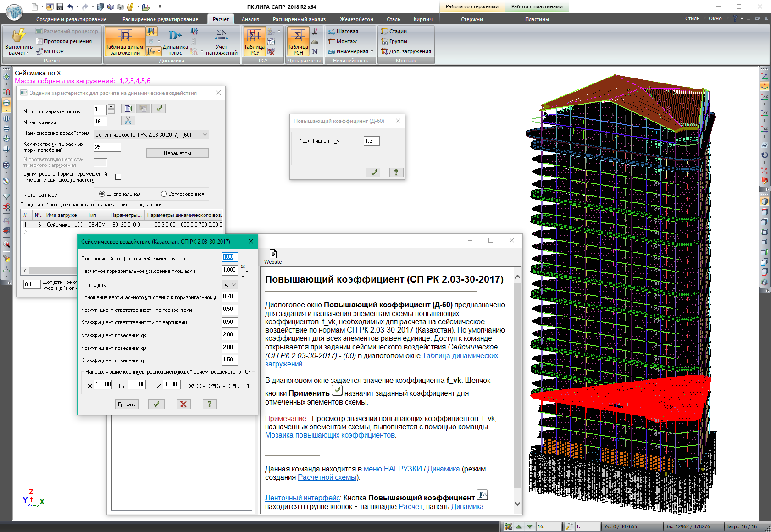Click the scissors delete-row icon
Viewport: 771px width, 532px height.
128,120
